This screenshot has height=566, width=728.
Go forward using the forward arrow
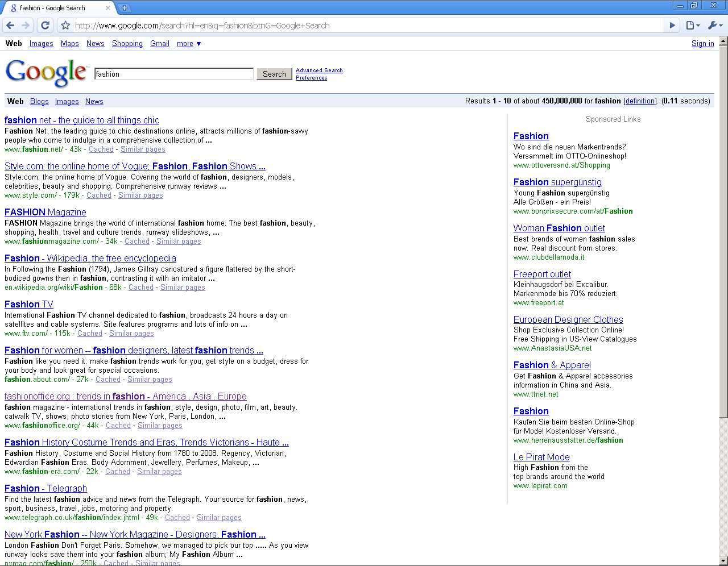click(x=25, y=25)
